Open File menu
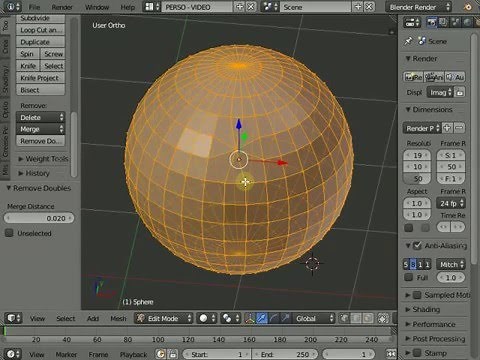 34,7
